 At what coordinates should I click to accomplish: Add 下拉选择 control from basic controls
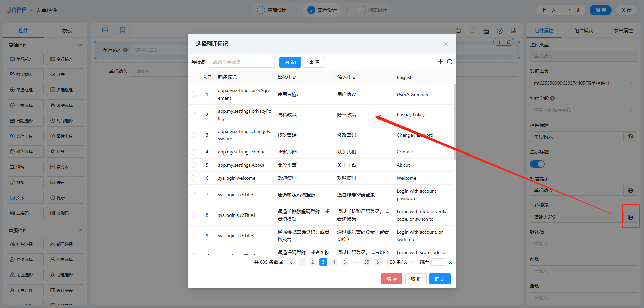click(x=25, y=105)
